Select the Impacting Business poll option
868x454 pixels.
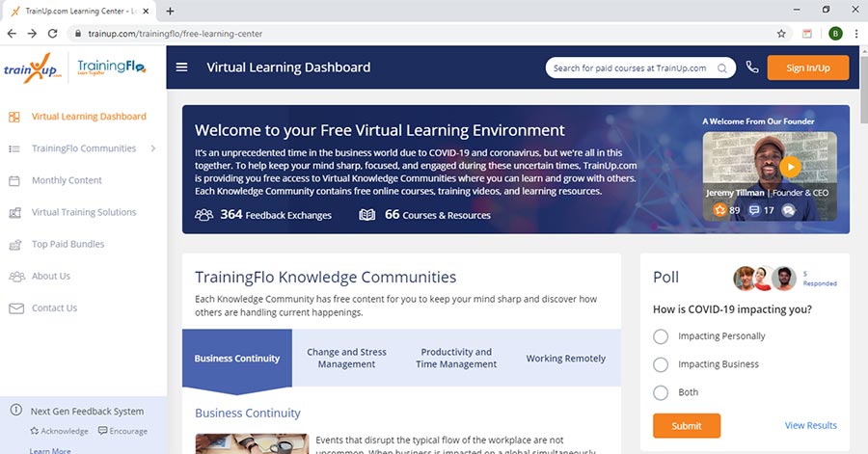tap(661, 364)
